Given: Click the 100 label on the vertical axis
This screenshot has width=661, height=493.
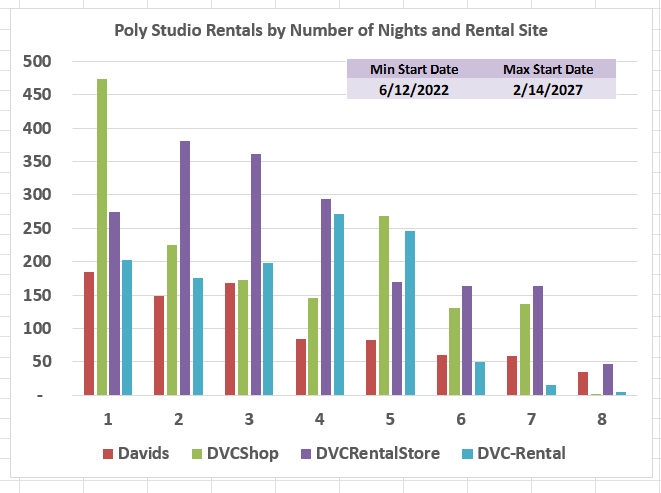Looking at the screenshot, I should tap(37, 329).
